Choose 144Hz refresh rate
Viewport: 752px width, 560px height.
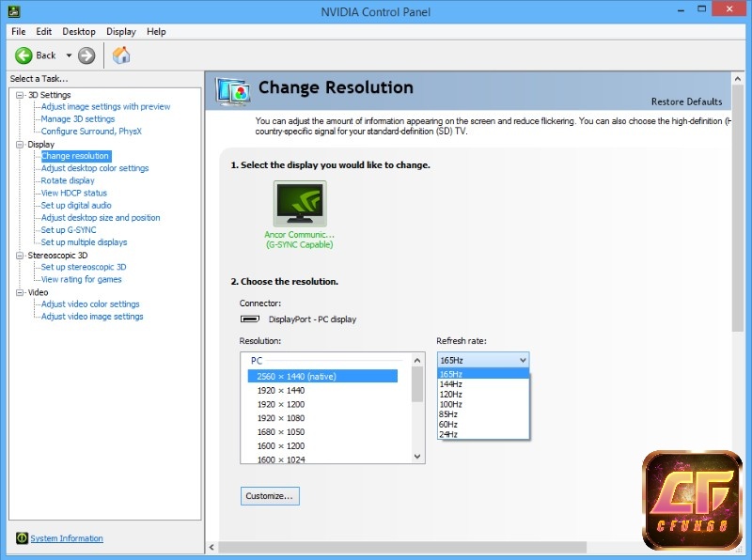483,384
